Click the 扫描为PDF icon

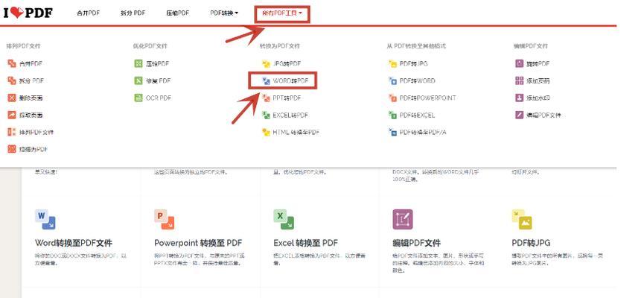(x=11, y=149)
